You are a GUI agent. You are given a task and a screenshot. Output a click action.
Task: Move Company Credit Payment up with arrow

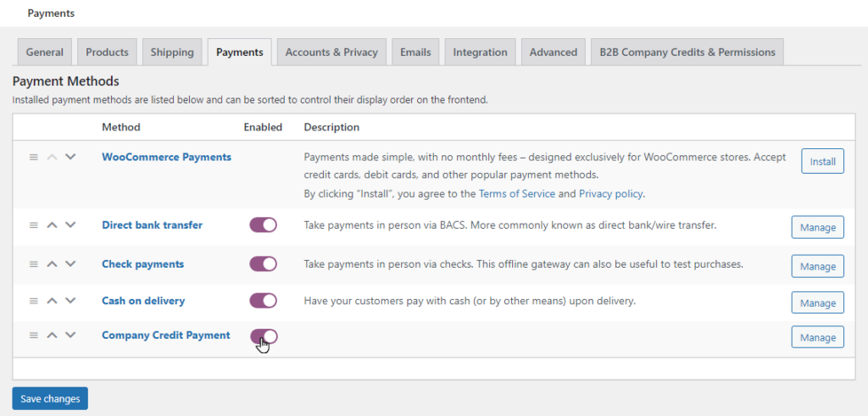click(52, 336)
